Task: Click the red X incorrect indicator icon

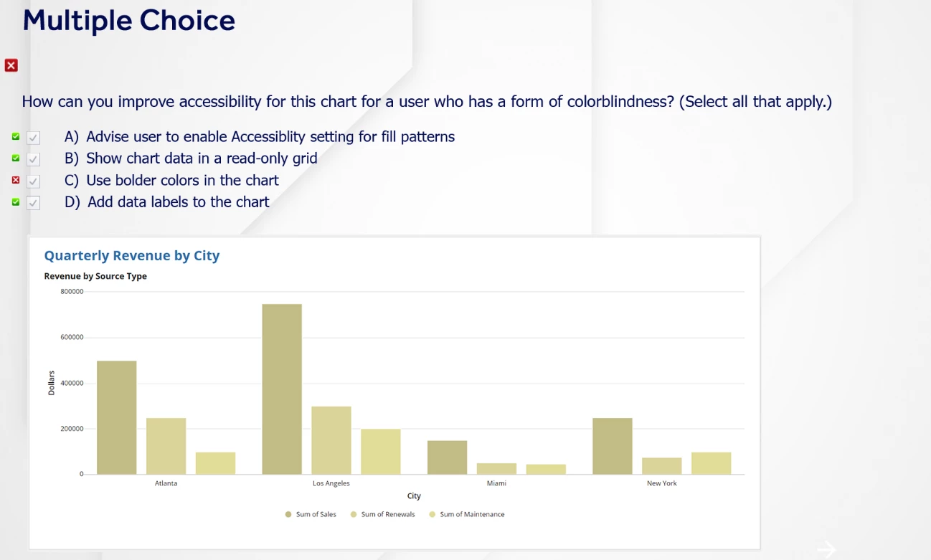Action: click(11, 65)
